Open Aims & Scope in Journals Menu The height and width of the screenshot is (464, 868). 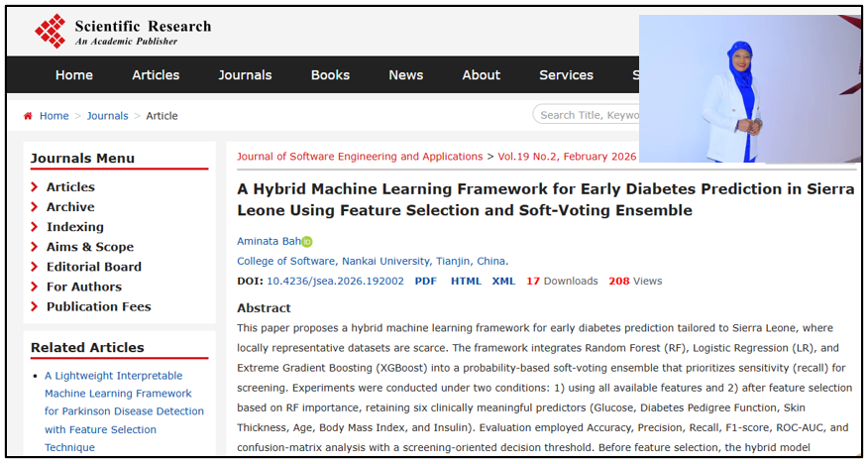click(x=89, y=247)
